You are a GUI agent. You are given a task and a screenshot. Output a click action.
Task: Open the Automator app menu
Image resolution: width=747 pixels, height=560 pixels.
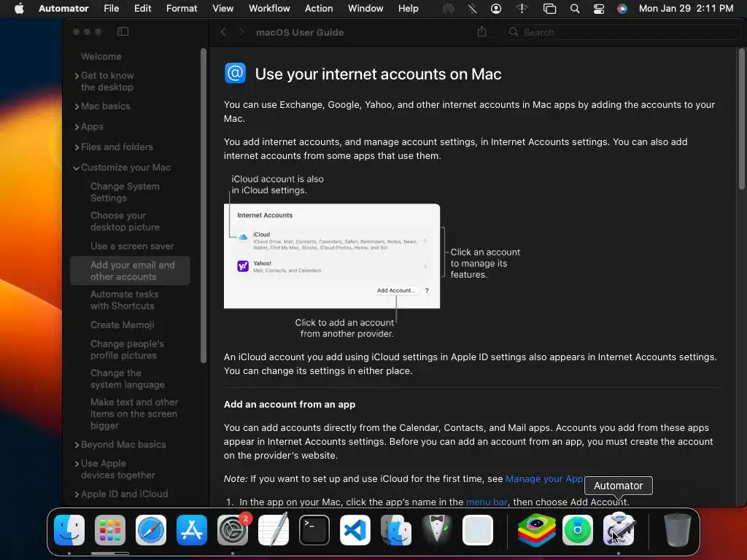pyautogui.click(x=63, y=8)
